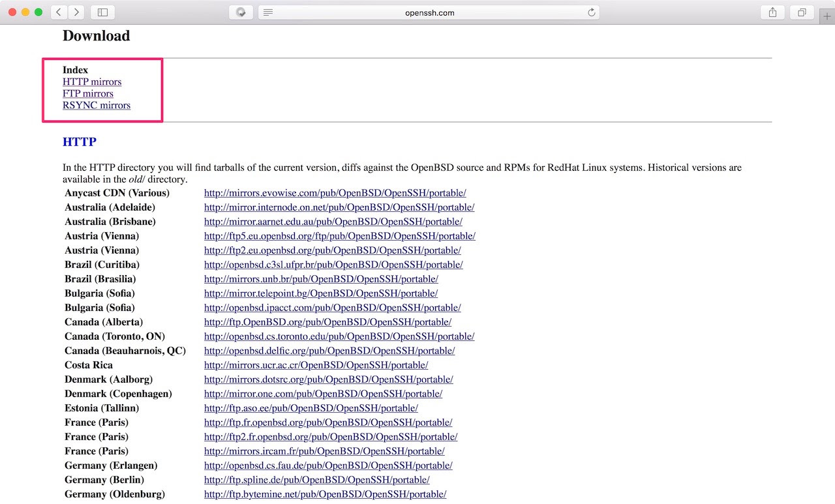Image resolution: width=835 pixels, height=504 pixels.
Task: Minimize Safari with the yellow button
Action: click(x=25, y=12)
